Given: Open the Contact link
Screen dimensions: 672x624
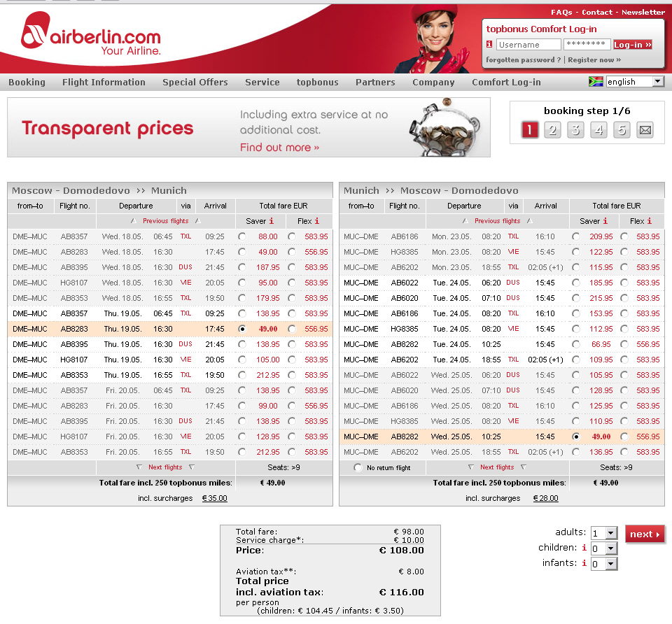Looking at the screenshot, I should [597, 12].
